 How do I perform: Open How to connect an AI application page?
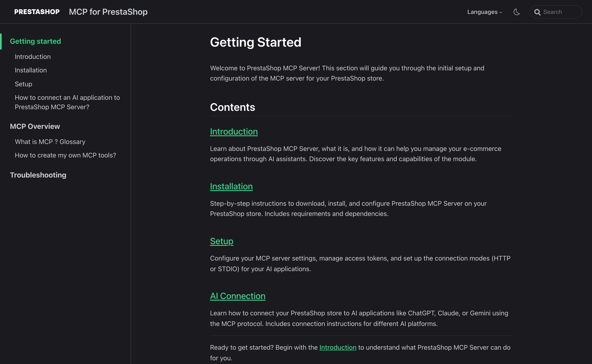pos(67,102)
